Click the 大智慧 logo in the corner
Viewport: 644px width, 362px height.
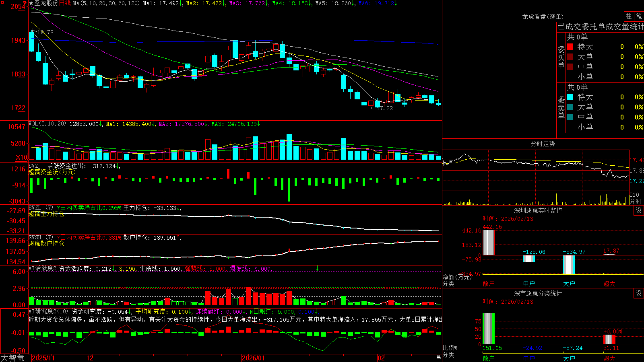point(12,358)
